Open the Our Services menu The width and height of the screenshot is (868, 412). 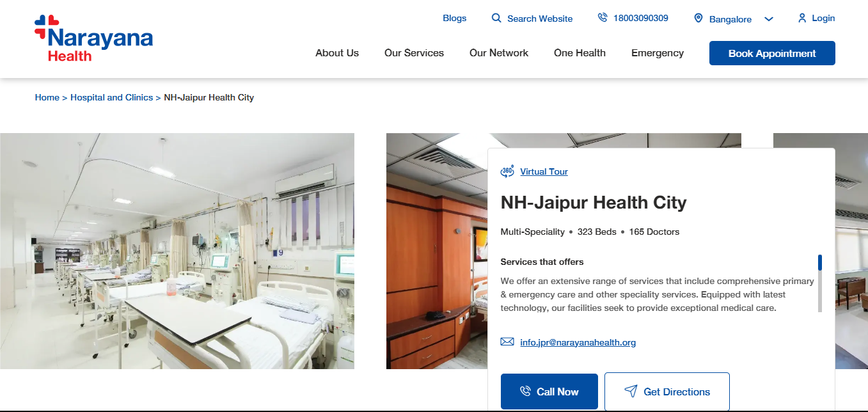point(414,53)
